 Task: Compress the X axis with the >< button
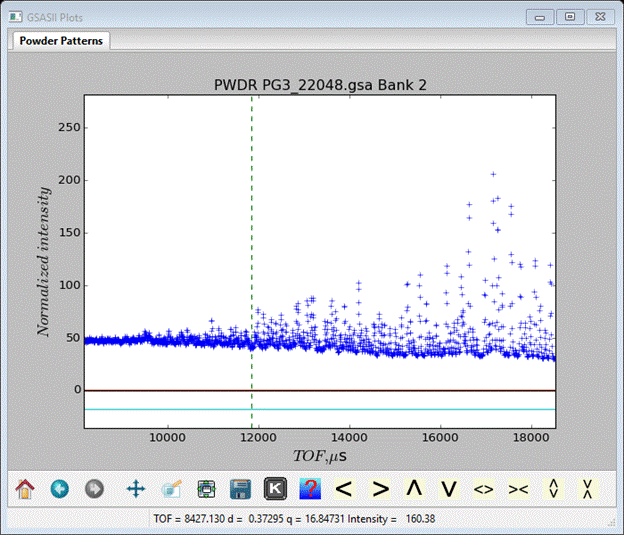pyautogui.click(x=518, y=489)
